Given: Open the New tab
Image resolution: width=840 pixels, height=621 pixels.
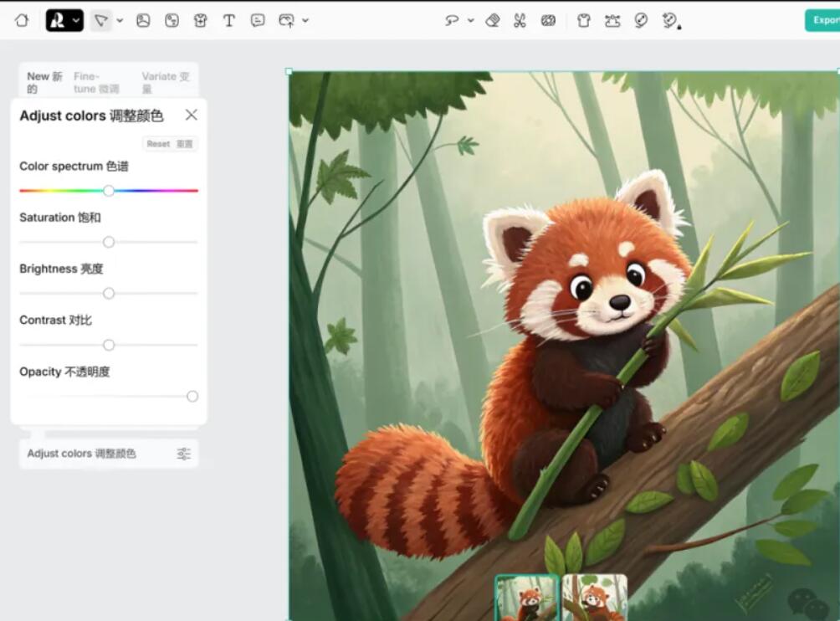Looking at the screenshot, I should pos(44,82).
